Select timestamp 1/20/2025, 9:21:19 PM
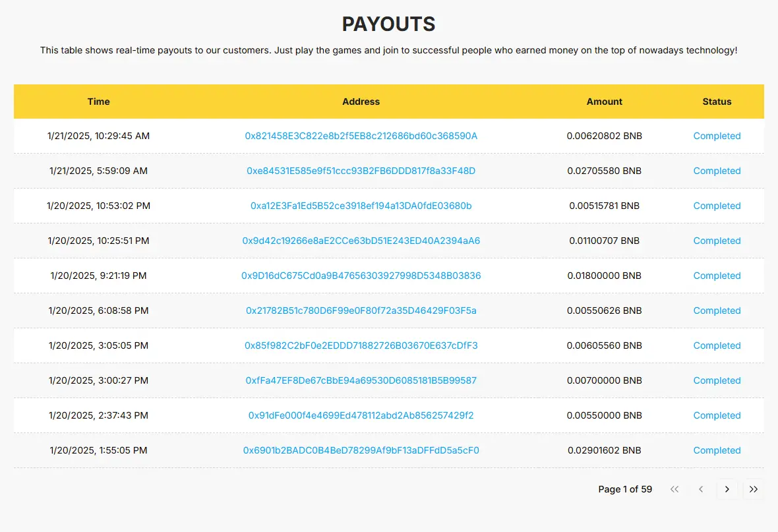Viewport: 778px width, 532px height. [x=98, y=276]
